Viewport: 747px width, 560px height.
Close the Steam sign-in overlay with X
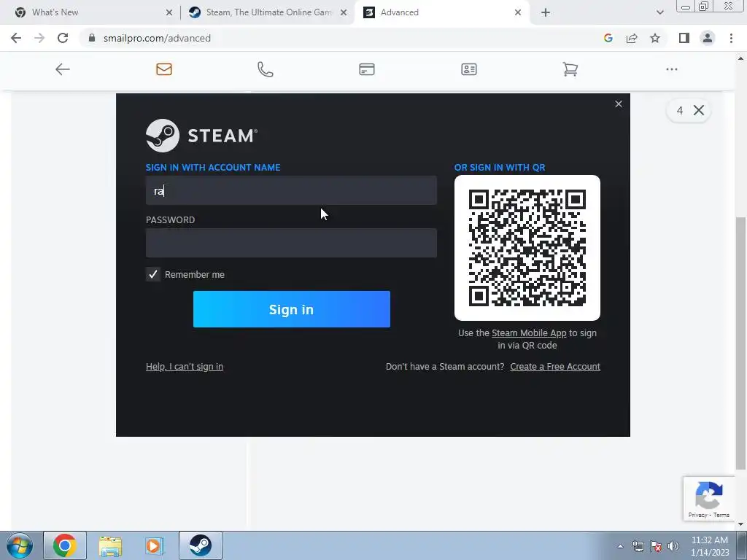(619, 104)
